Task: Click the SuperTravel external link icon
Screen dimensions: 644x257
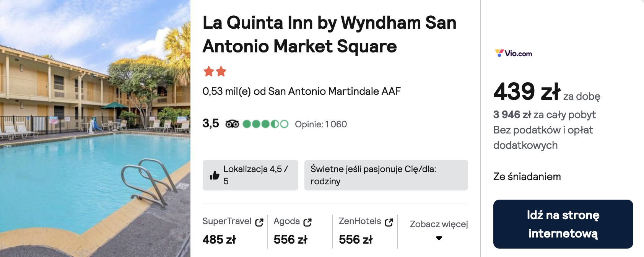Action: click(259, 222)
